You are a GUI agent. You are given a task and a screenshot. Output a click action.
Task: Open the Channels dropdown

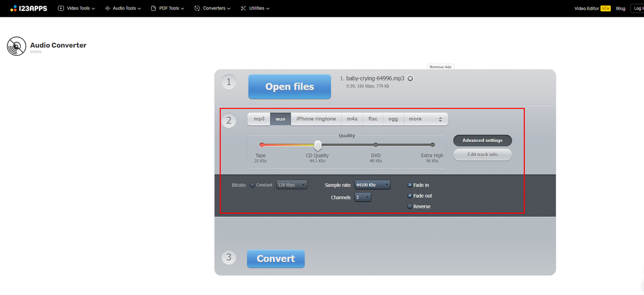pos(363,198)
